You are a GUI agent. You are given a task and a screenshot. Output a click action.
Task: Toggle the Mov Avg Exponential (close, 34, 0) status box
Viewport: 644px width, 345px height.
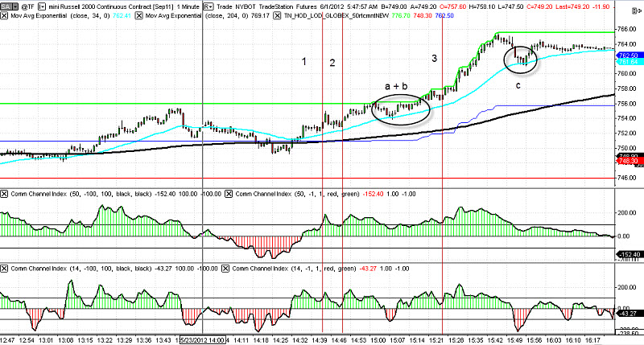click(4, 15)
